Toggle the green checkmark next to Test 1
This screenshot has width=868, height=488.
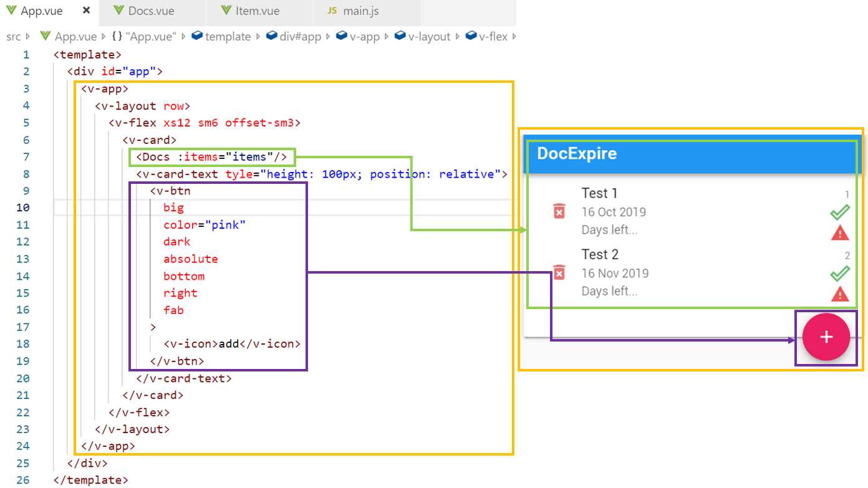[x=840, y=211]
